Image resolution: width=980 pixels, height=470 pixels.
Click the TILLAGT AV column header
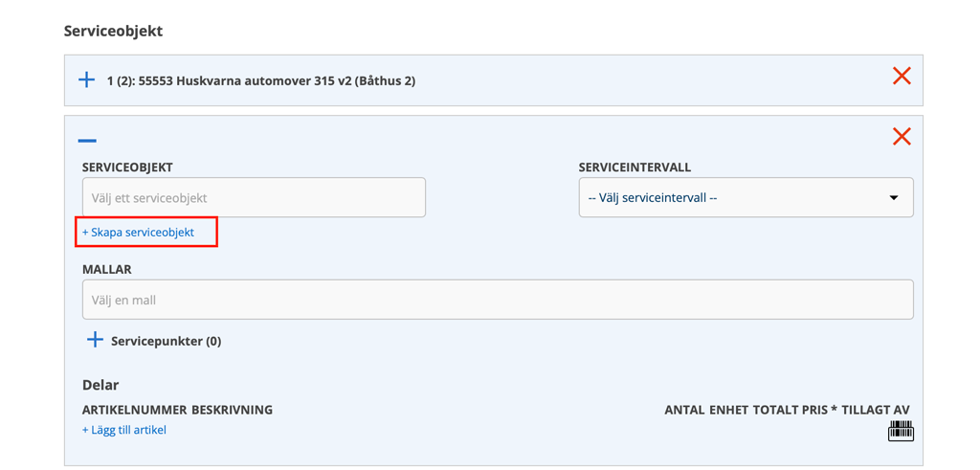click(876, 410)
